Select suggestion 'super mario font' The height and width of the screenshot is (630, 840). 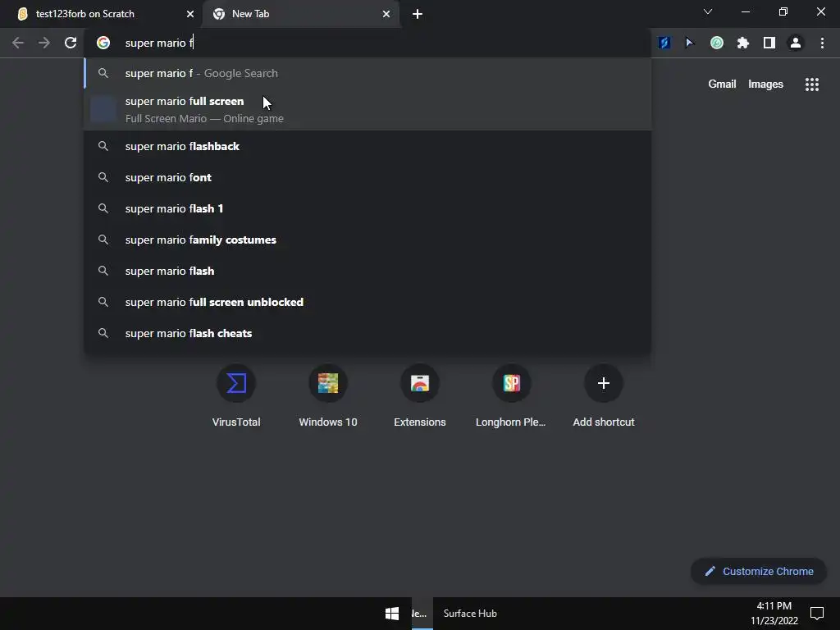pyautogui.click(x=367, y=177)
